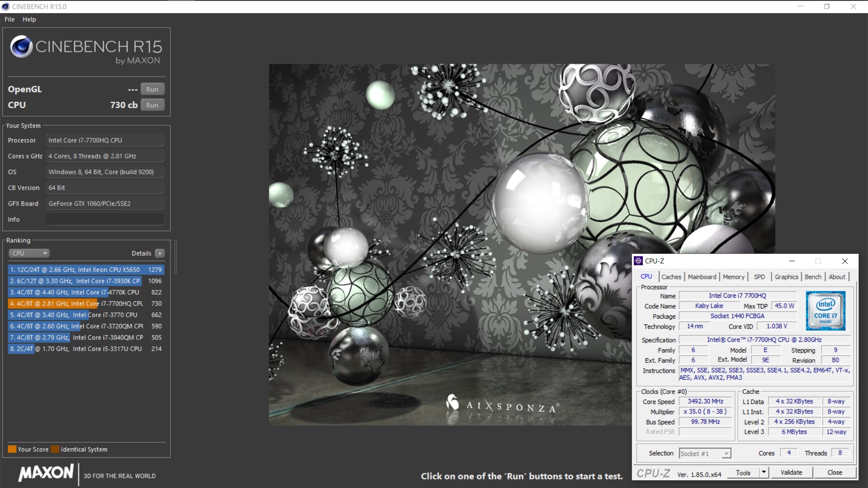Select ranking entry Intel Core i7-3930K
868x488 pixels.
coord(86,281)
